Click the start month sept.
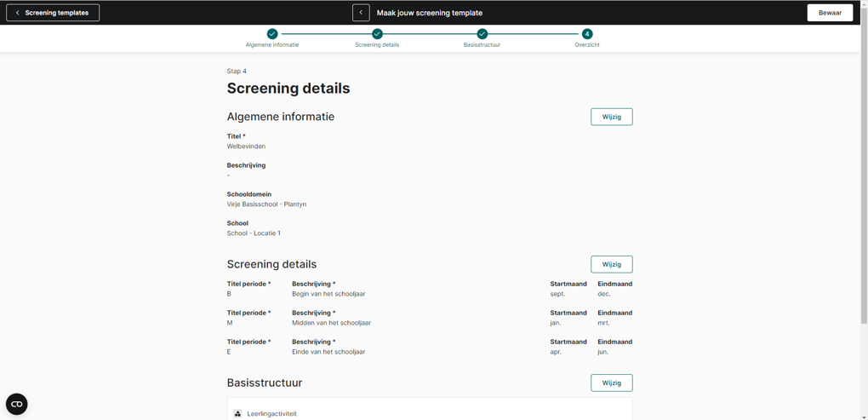This screenshot has height=420, width=868. click(557, 294)
